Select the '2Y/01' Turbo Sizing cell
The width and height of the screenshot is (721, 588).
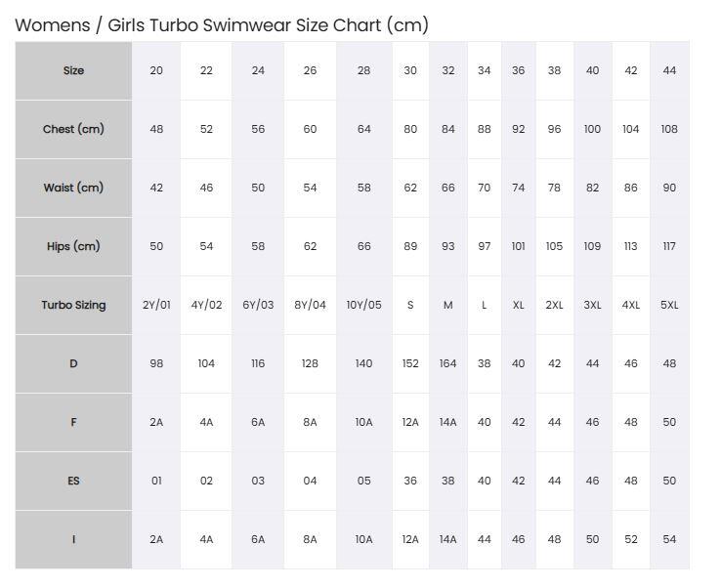tap(156, 306)
